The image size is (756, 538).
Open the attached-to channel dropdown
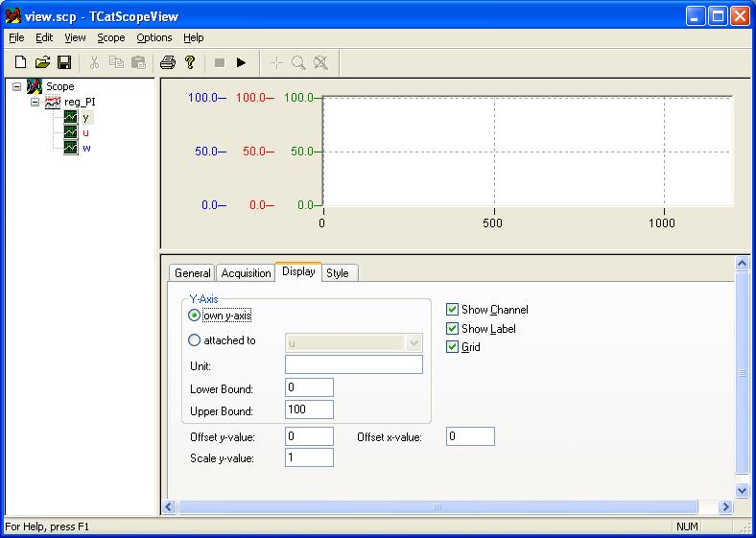[x=414, y=343]
